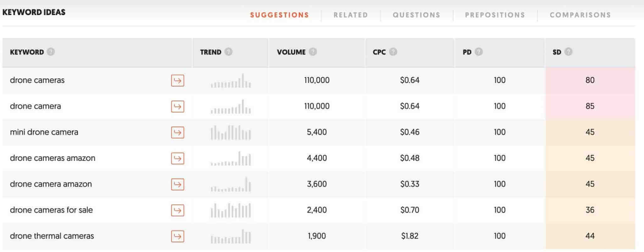This screenshot has width=644, height=252.
Task: Open arrow icon for 'drone cameras amazon'
Action: tap(177, 158)
